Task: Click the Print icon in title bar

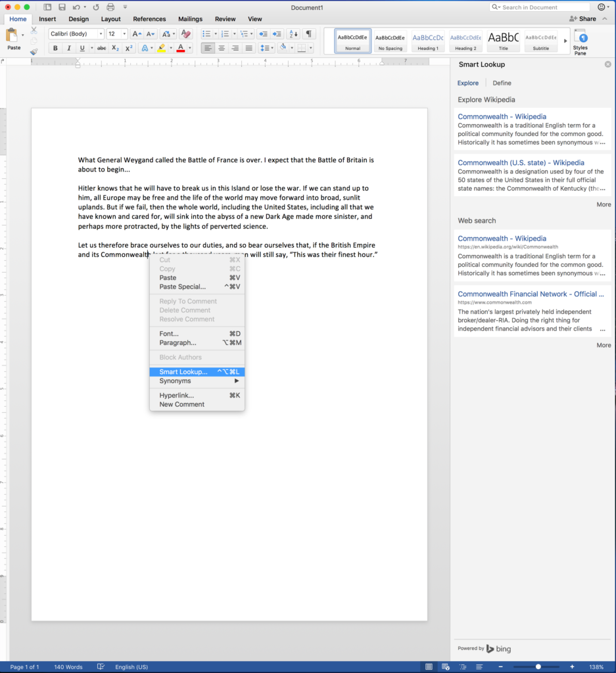Action: point(110,7)
